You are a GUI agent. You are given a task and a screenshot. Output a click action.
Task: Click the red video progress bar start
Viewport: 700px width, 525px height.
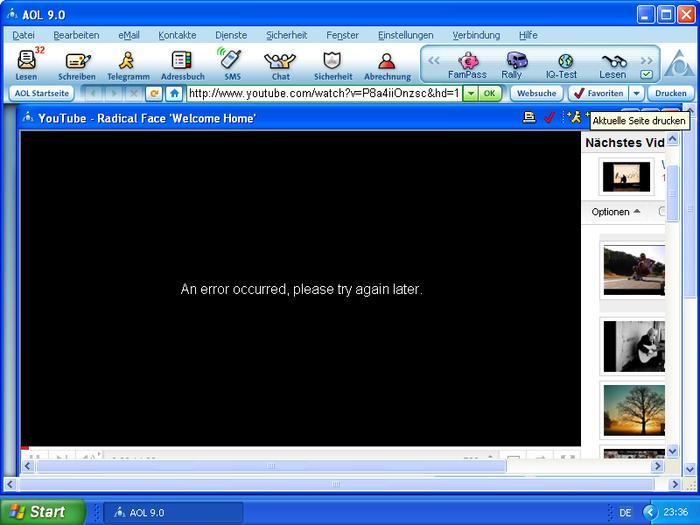[25, 448]
